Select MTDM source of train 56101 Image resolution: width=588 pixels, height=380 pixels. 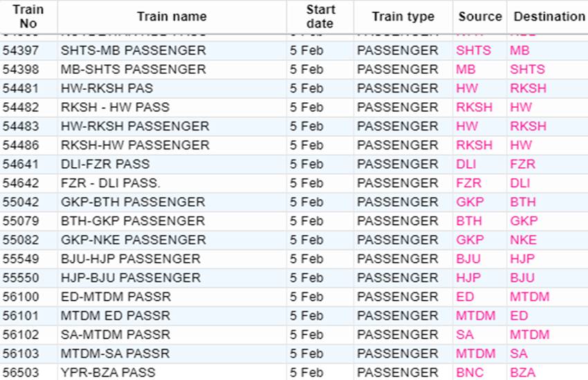click(475, 316)
